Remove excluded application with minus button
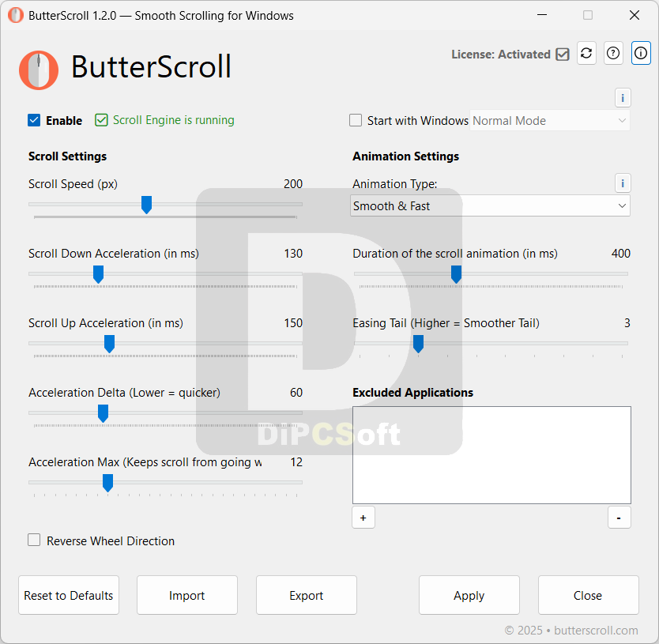The height and width of the screenshot is (644, 659). [619, 518]
